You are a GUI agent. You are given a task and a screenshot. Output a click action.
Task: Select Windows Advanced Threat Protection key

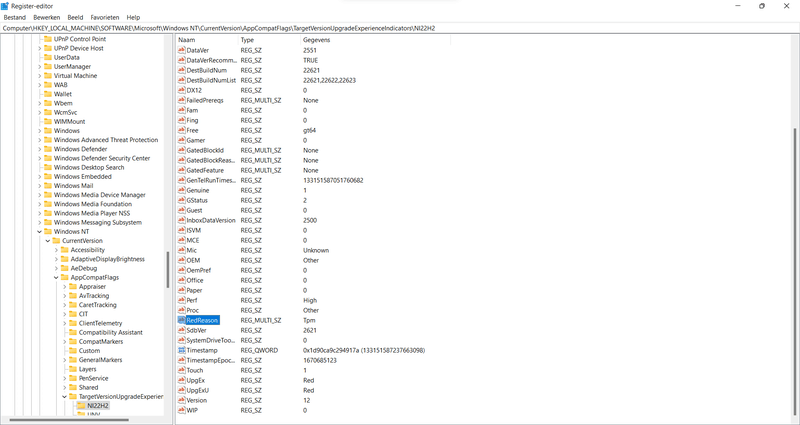[106, 140]
